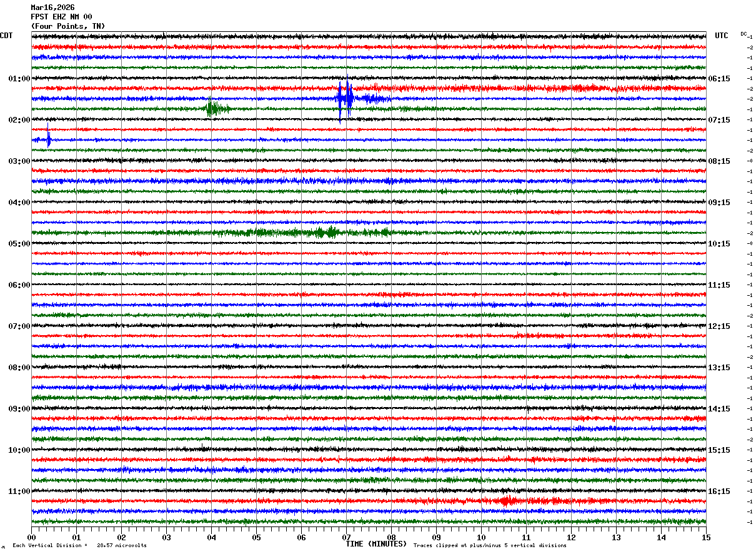This screenshot has height=554, width=756.
Task: Click the minute "14" x-axis tick label
Action: coord(661,537)
